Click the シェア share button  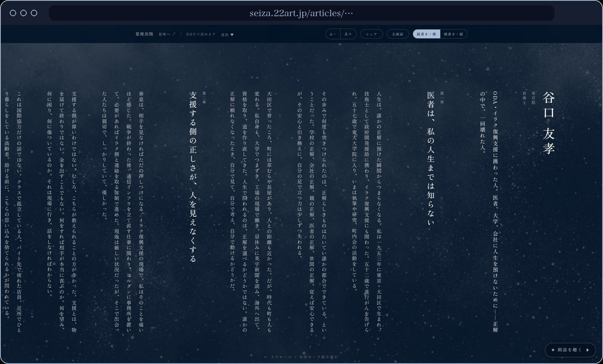[371, 34]
